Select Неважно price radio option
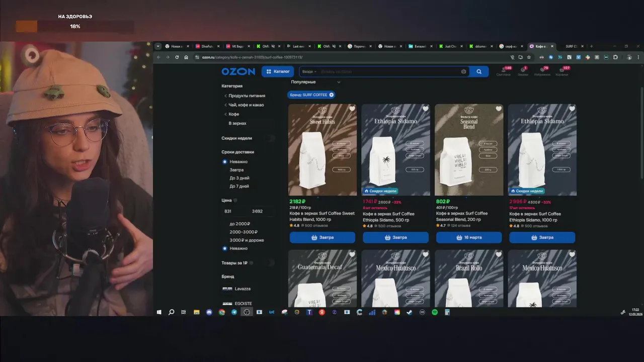Screen dimensions: 644x362 (x=225, y=248)
